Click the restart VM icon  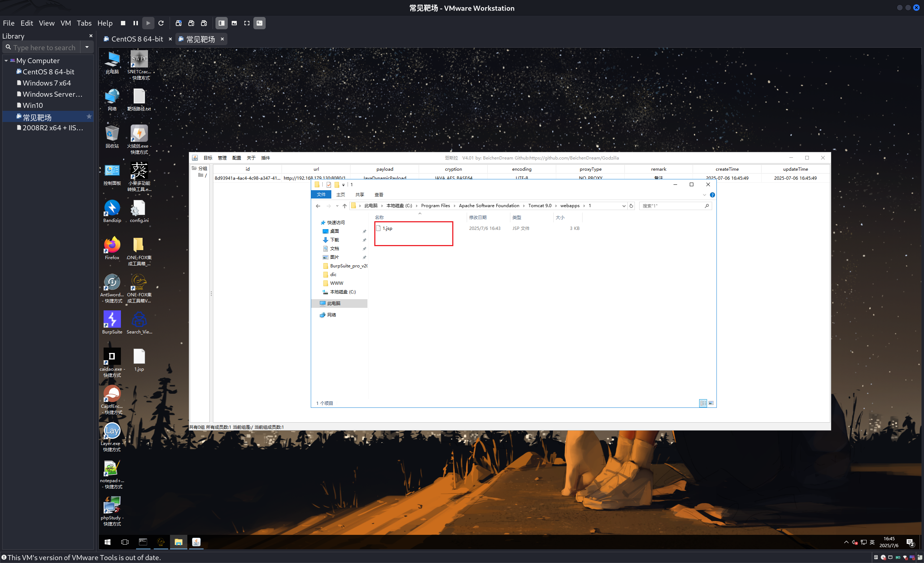161,23
